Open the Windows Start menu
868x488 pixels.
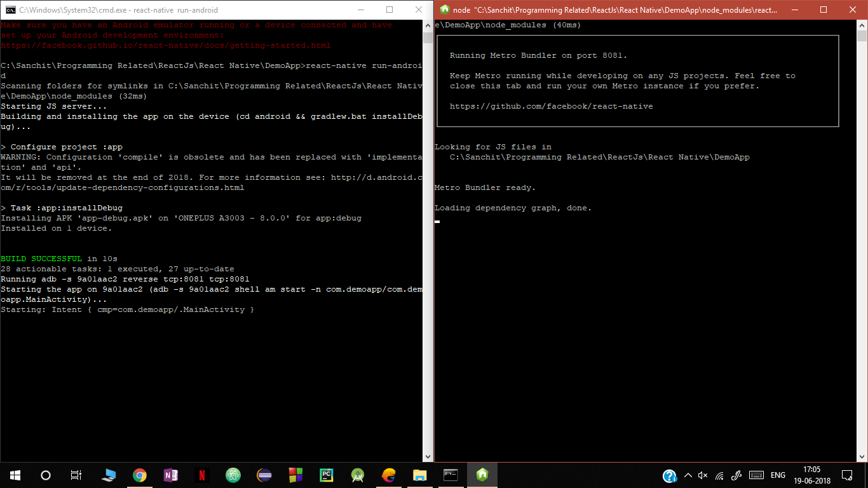point(15,475)
